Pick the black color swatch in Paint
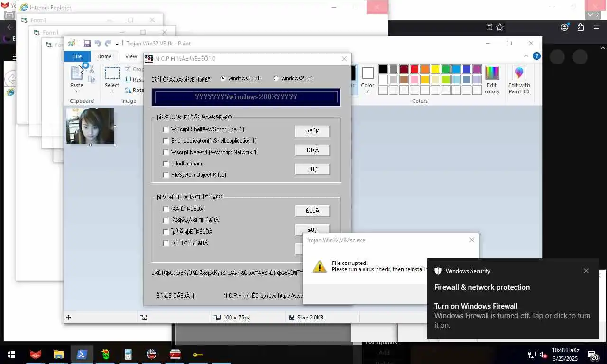The image size is (607, 364). coord(383,69)
